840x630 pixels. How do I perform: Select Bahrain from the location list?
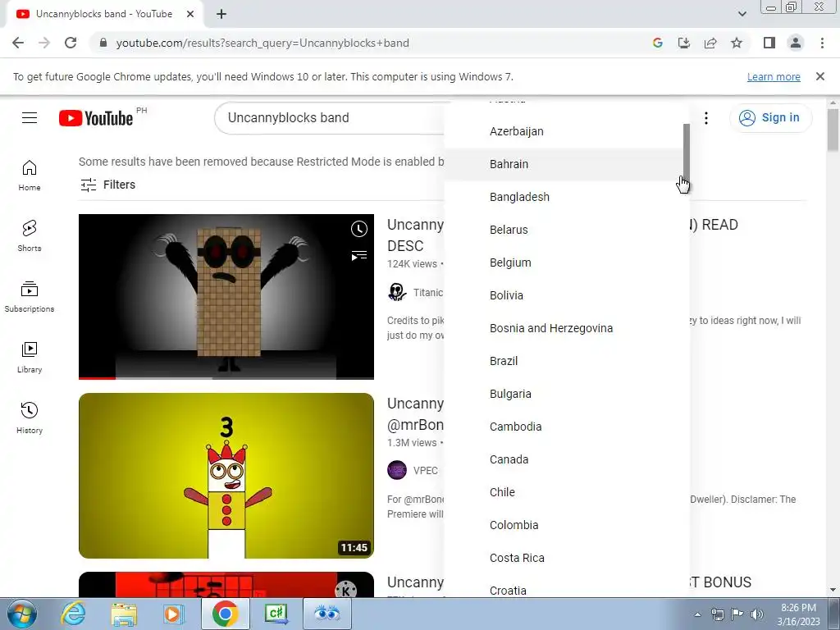[564, 164]
